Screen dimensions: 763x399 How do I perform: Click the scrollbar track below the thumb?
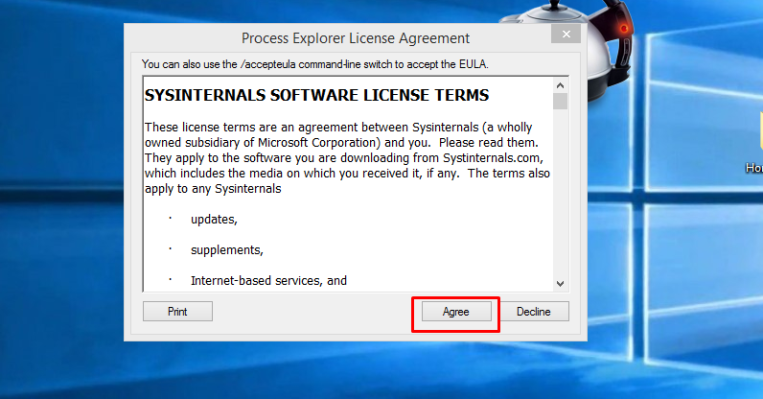tap(560, 193)
